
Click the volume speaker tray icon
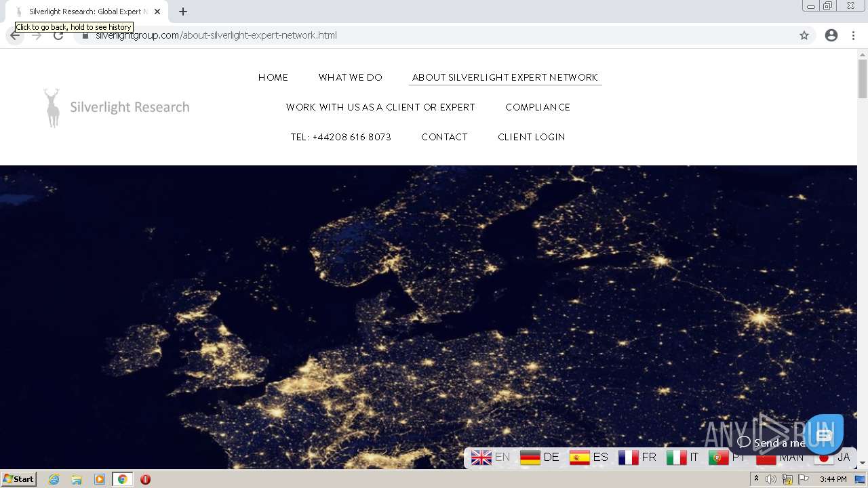pyautogui.click(x=771, y=479)
